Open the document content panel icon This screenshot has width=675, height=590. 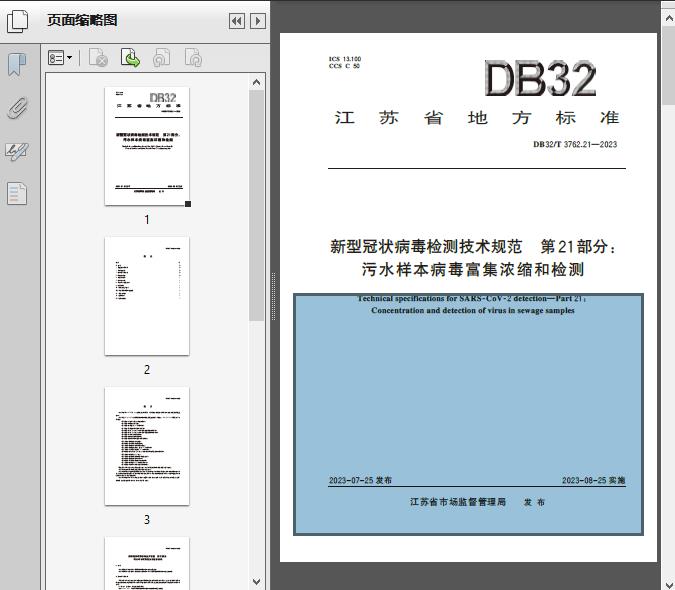point(17,194)
